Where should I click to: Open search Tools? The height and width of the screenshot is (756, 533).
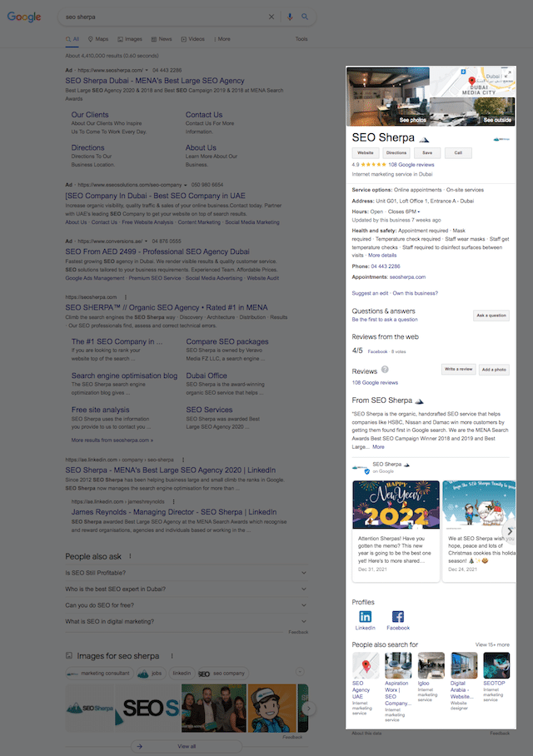coord(301,39)
